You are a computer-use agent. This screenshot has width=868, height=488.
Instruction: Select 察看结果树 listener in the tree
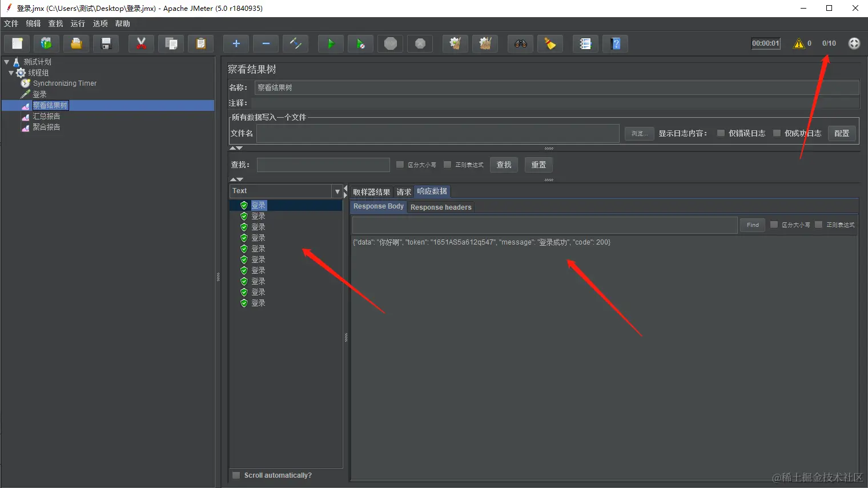[x=50, y=105]
